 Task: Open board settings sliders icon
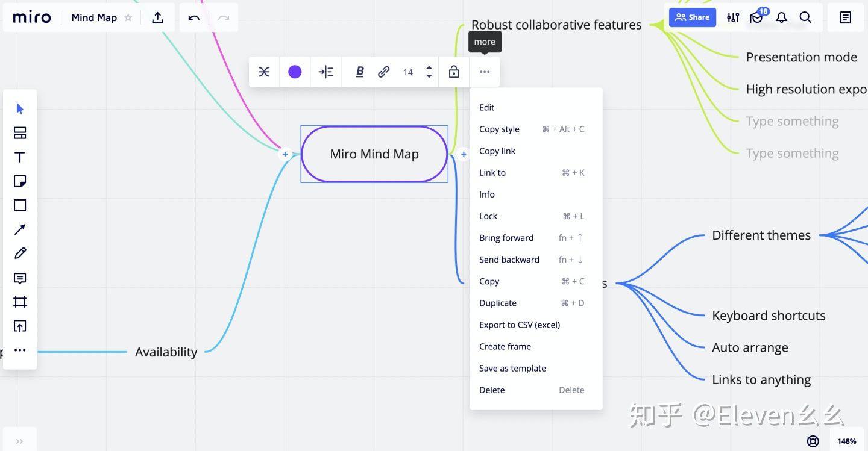point(733,17)
